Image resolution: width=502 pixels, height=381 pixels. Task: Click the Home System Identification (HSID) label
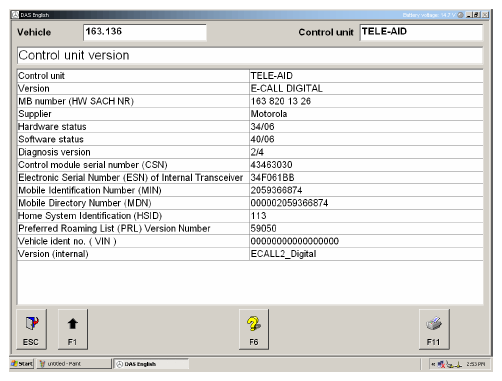click(90, 216)
